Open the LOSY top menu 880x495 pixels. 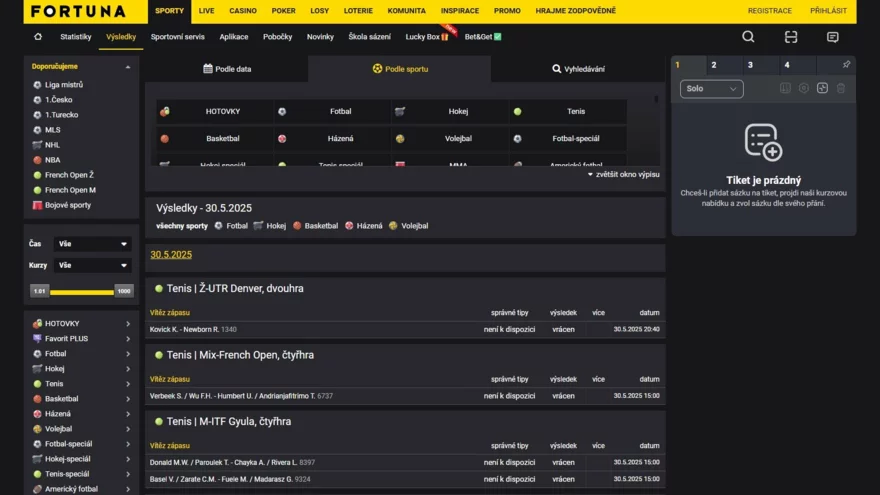click(x=320, y=11)
